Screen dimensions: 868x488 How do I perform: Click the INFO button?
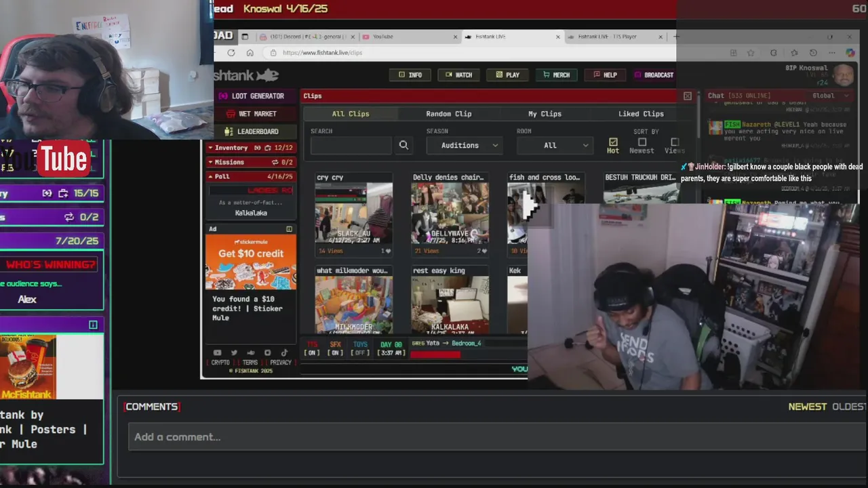point(410,75)
